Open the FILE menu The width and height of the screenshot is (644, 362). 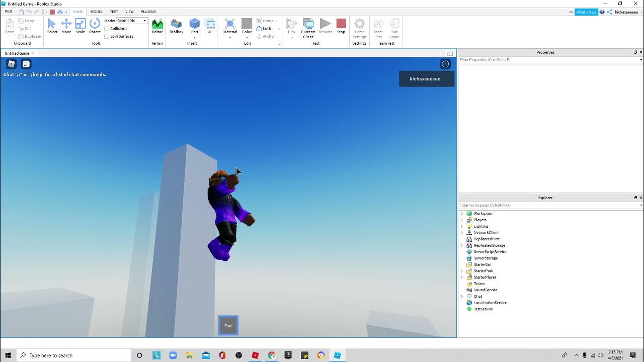(9, 12)
